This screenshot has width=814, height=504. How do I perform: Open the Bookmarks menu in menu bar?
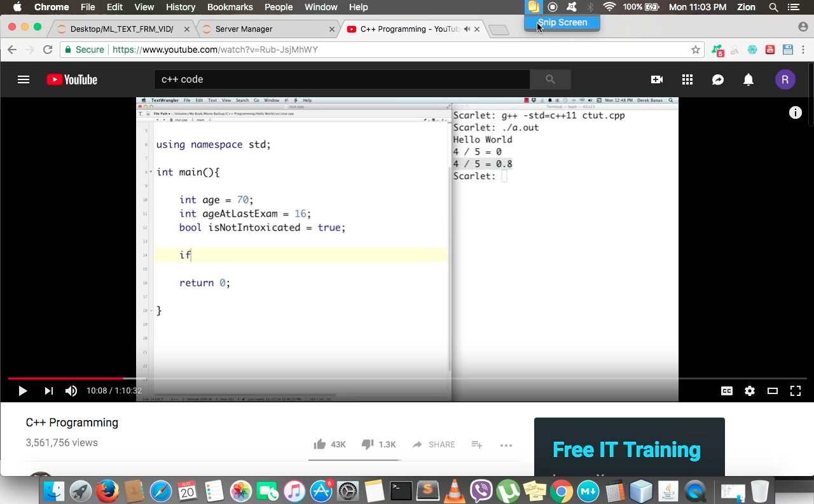[x=230, y=7]
